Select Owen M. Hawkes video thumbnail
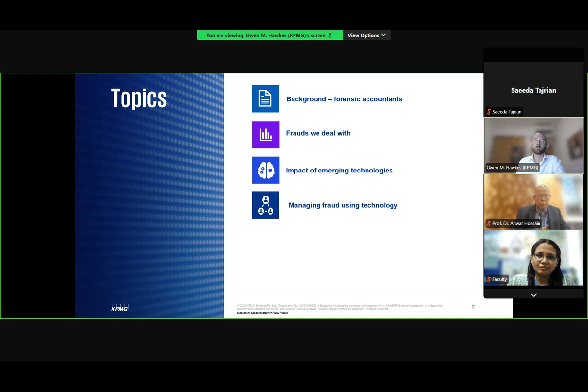 coord(534,145)
